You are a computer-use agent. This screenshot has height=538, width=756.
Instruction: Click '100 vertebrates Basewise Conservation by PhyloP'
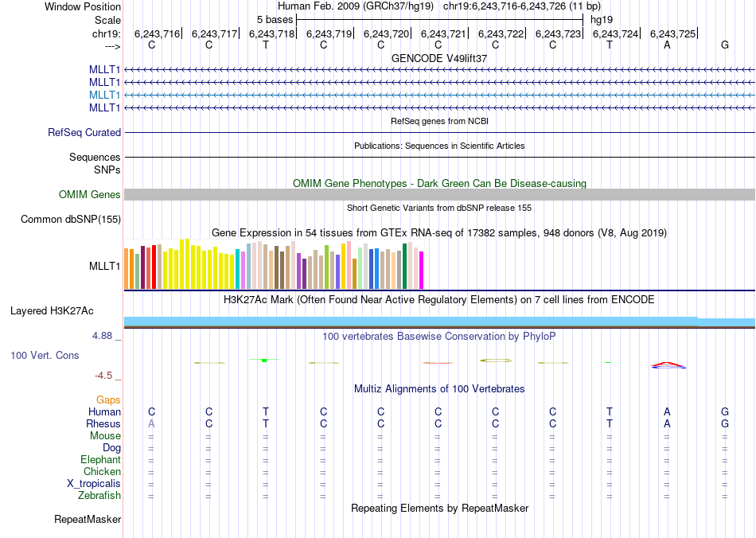coord(439,337)
